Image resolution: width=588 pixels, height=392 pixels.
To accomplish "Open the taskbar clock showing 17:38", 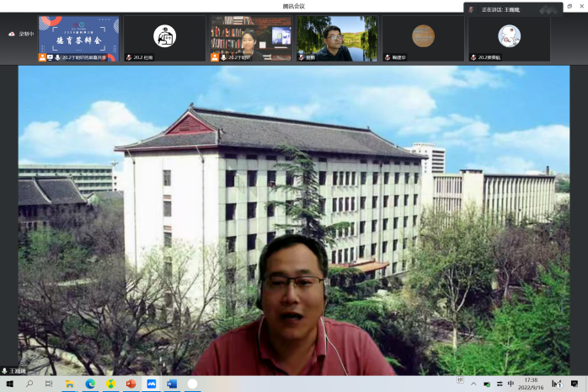I will (532, 384).
